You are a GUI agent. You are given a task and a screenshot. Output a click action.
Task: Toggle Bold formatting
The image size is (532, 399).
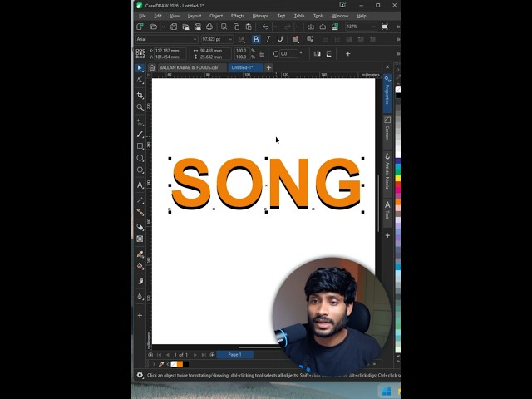(256, 39)
